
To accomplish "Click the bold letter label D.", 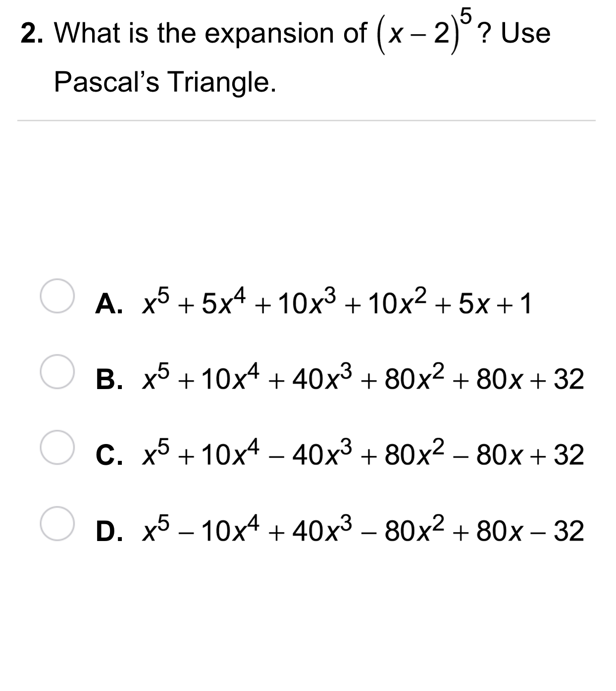I will click(108, 531).
